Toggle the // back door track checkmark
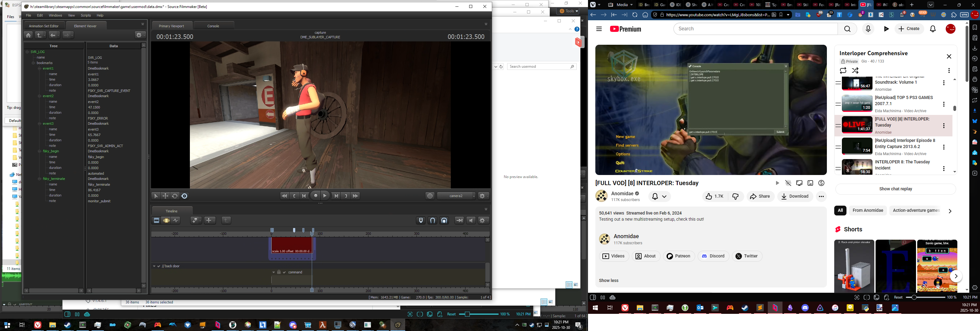Viewport: 980px width, 331px height. 159,266
